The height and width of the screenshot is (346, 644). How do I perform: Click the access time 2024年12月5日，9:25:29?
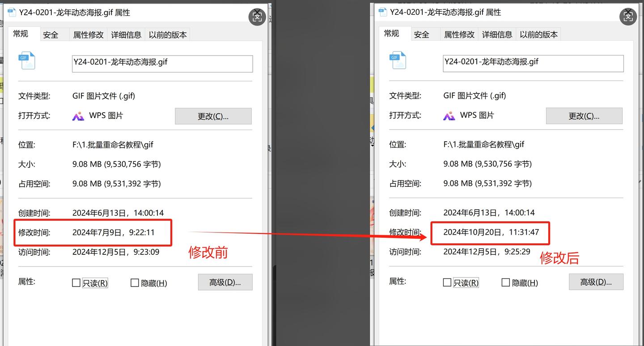pos(487,252)
